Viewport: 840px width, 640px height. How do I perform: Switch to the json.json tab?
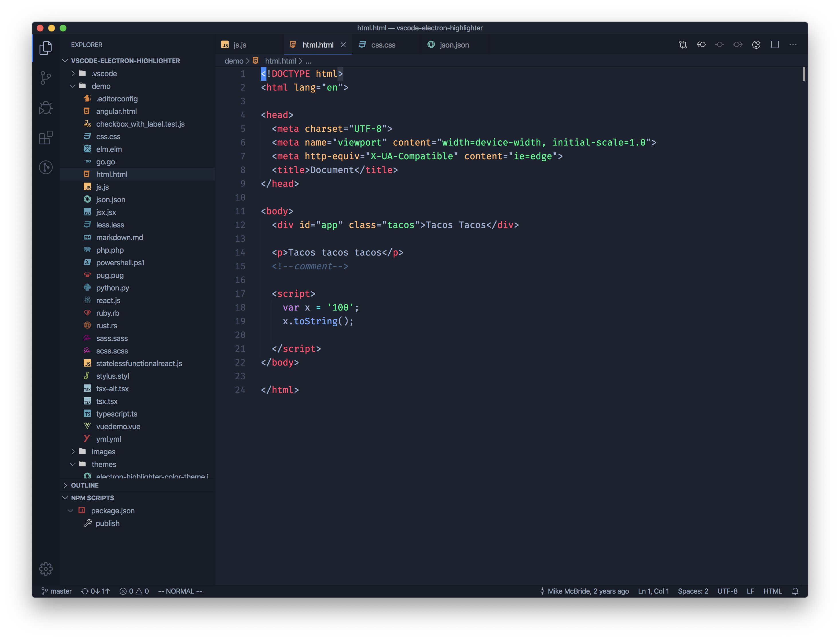tap(454, 45)
